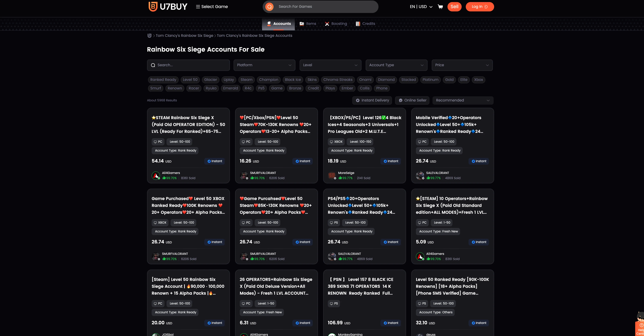Image resolution: width=644 pixels, height=336 pixels.
Task: Open the shopping cart icon
Action: [440, 7]
